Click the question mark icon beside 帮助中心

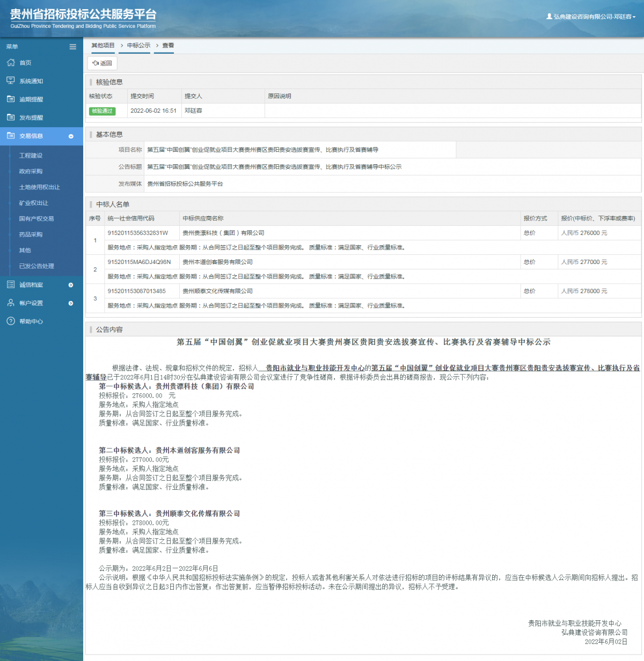(x=11, y=321)
